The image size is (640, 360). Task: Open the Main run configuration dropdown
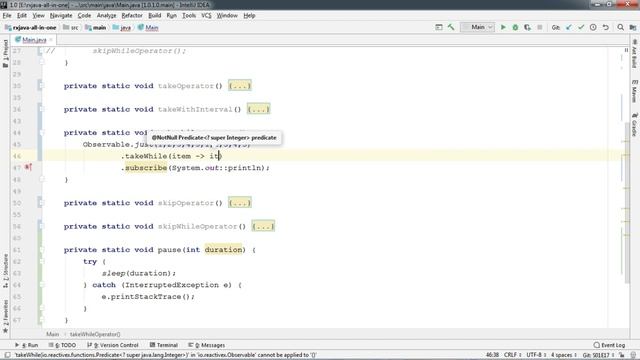[478, 27]
